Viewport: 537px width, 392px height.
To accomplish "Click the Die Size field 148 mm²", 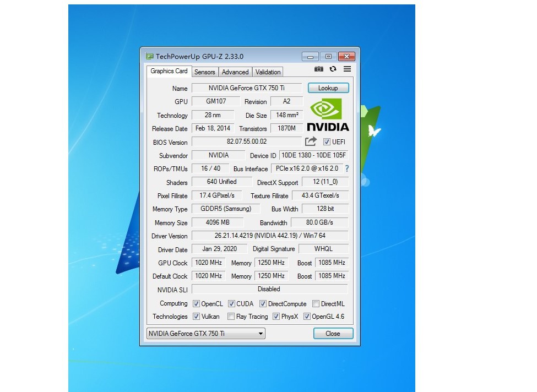I will pos(287,115).
